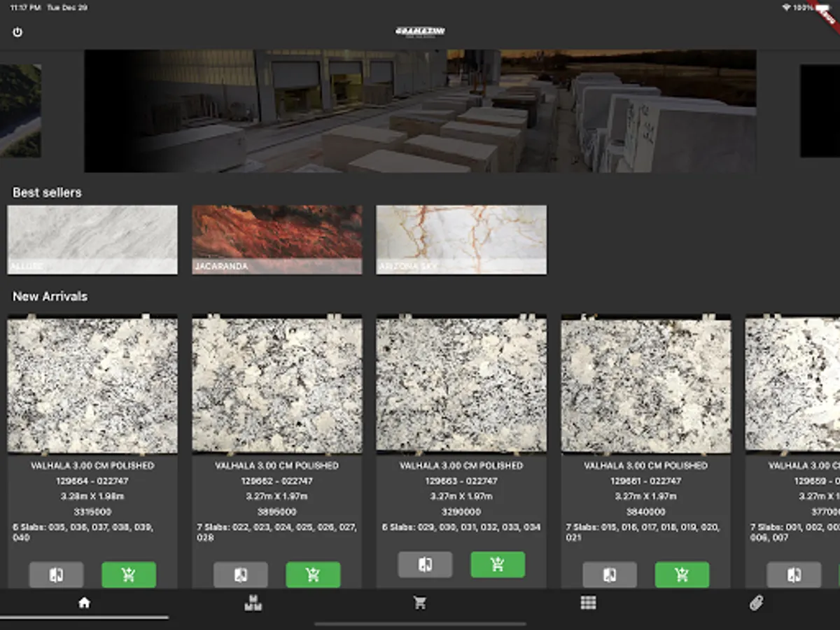Open the Jacaranda best seller thumbnail

coord(277,239)
